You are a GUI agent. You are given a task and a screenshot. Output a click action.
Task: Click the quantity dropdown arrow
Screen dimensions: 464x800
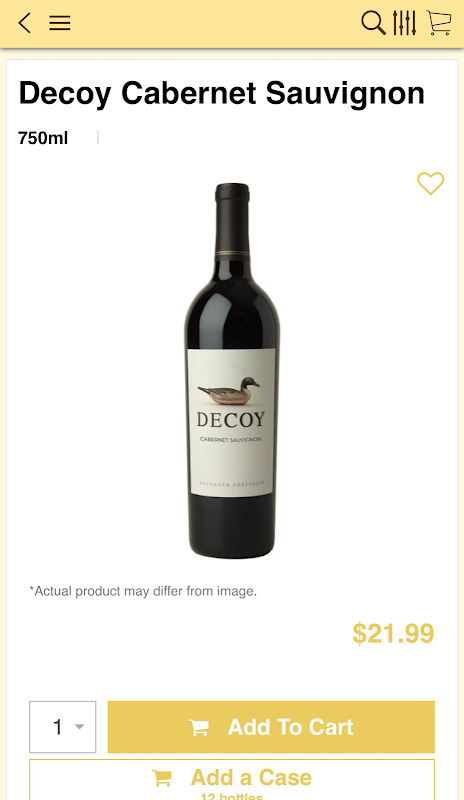coord(80,727)
